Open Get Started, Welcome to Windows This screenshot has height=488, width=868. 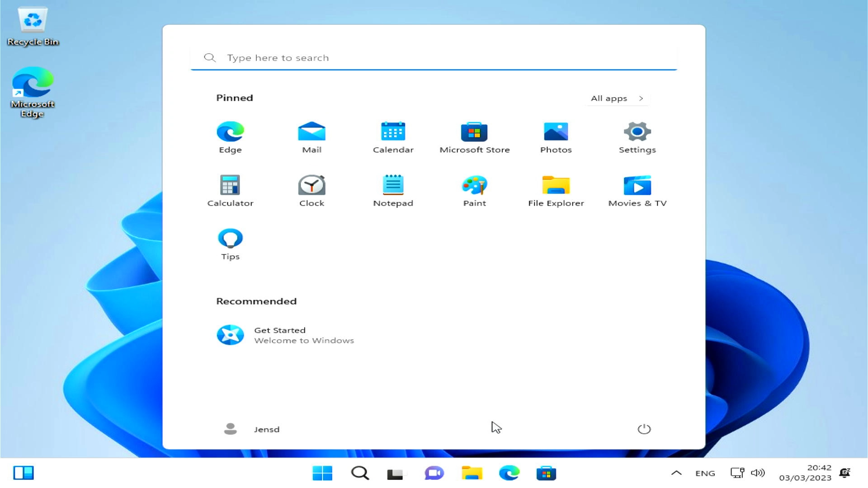tap(285, 335)
